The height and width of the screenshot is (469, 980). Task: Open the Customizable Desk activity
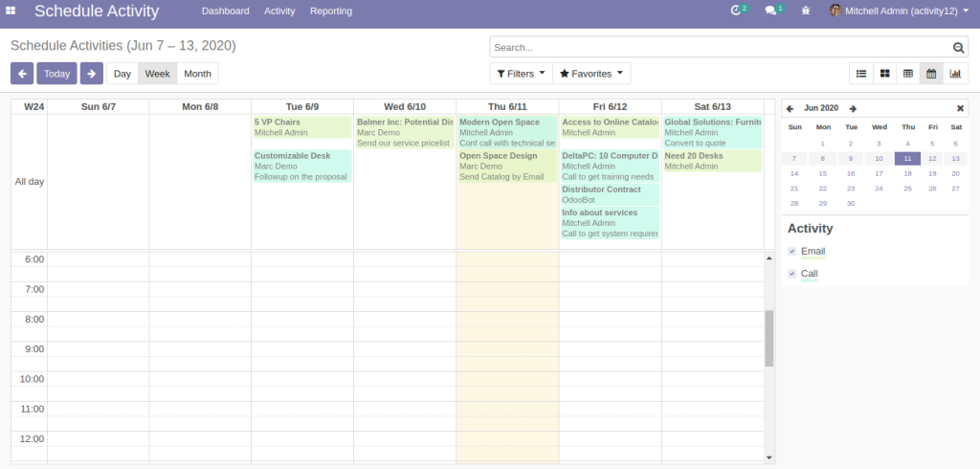[x=302, y=166]
